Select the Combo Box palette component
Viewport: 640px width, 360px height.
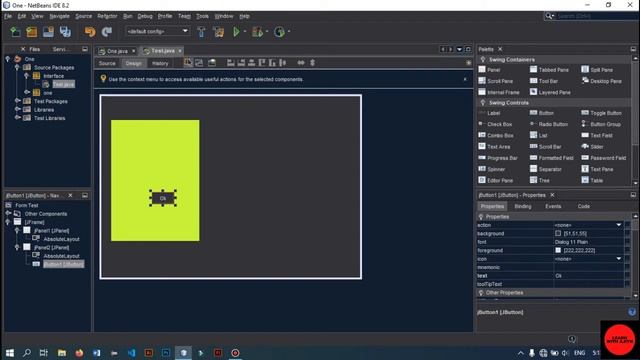(x=496, y=136)
